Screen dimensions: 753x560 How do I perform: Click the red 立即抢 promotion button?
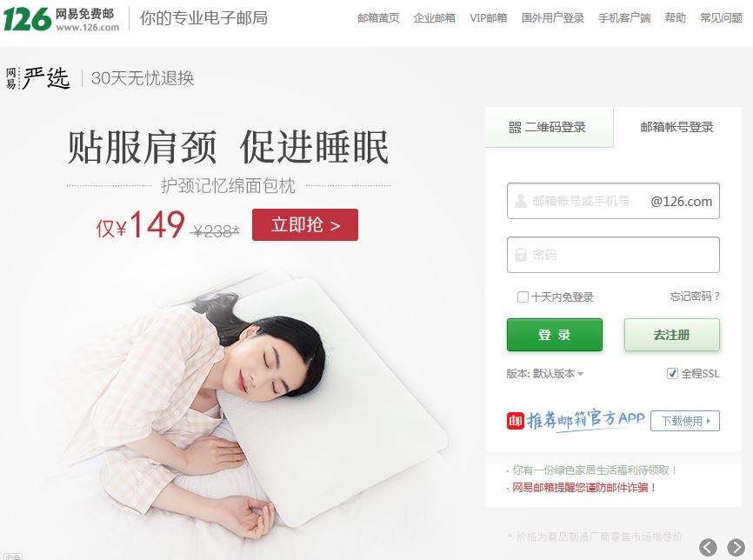click(305, 224)
